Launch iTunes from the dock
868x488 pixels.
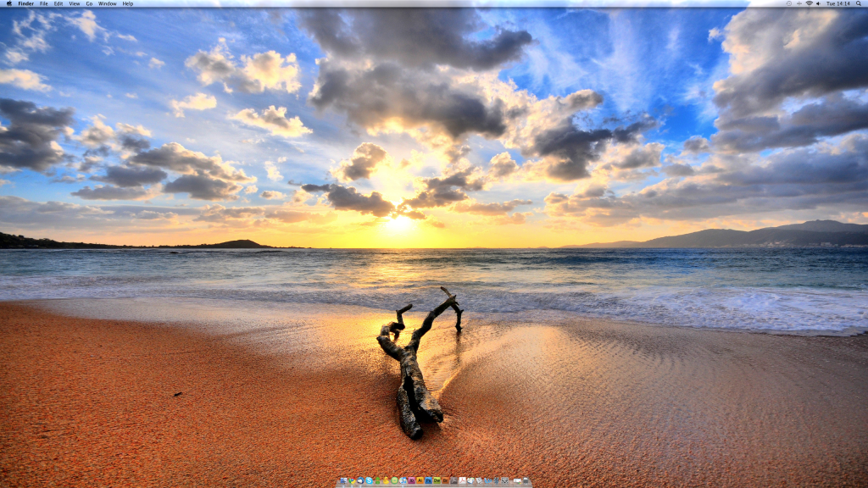coord(403,480)
